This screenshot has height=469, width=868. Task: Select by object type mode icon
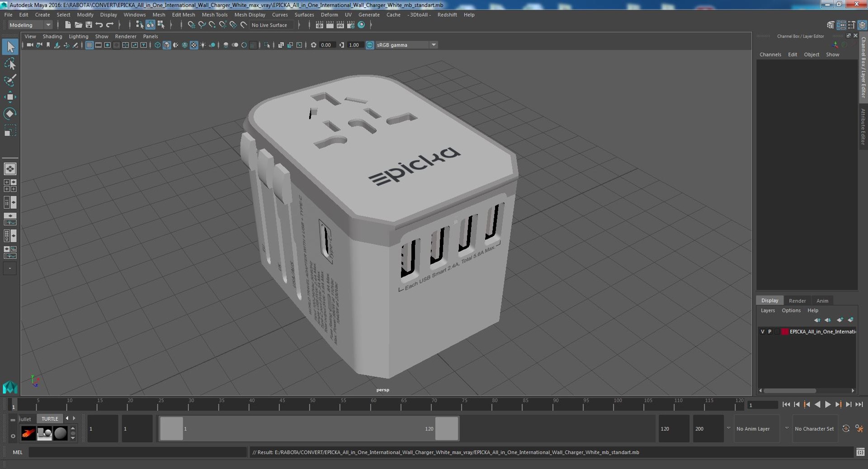150,25
